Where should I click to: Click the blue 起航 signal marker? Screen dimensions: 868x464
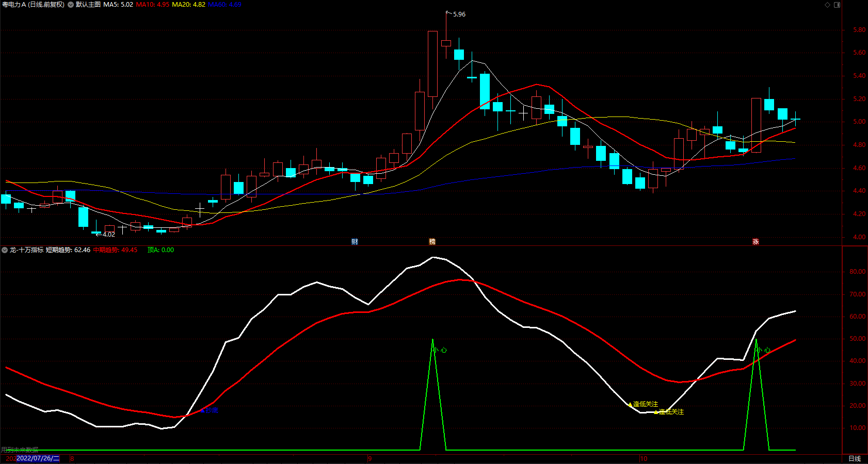(x=210, y=410)
